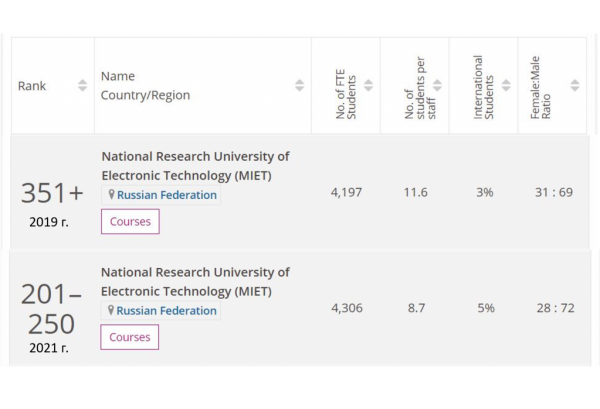Click the 2021 г. year label
This screenshot has width=600, height=409.
pos(49,348)
